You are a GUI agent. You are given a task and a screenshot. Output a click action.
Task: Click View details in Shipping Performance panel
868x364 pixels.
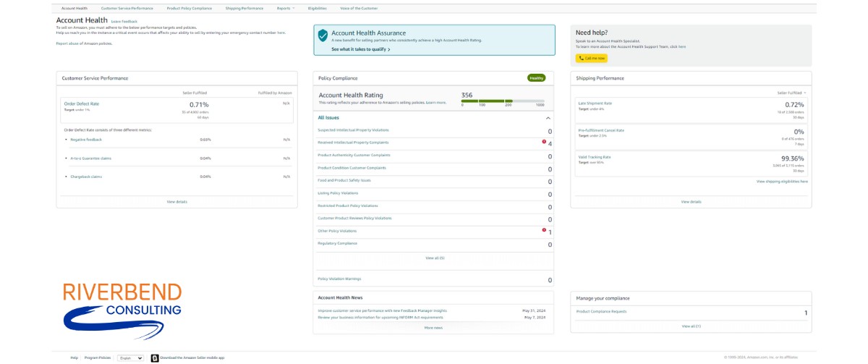[691, 202]
